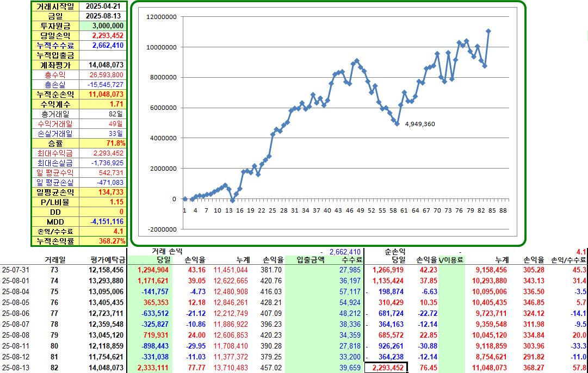Image resolution: width=588 pixels, height=373 pixels.
Task: Select the 누적입출금 label cell
Action: click(x=55, y=55)
